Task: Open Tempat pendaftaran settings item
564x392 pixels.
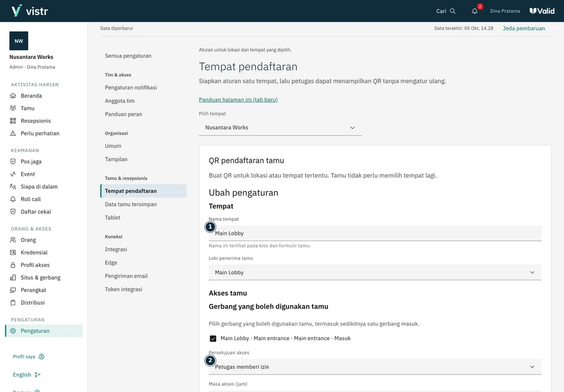Action: click(x=143, y=191)
